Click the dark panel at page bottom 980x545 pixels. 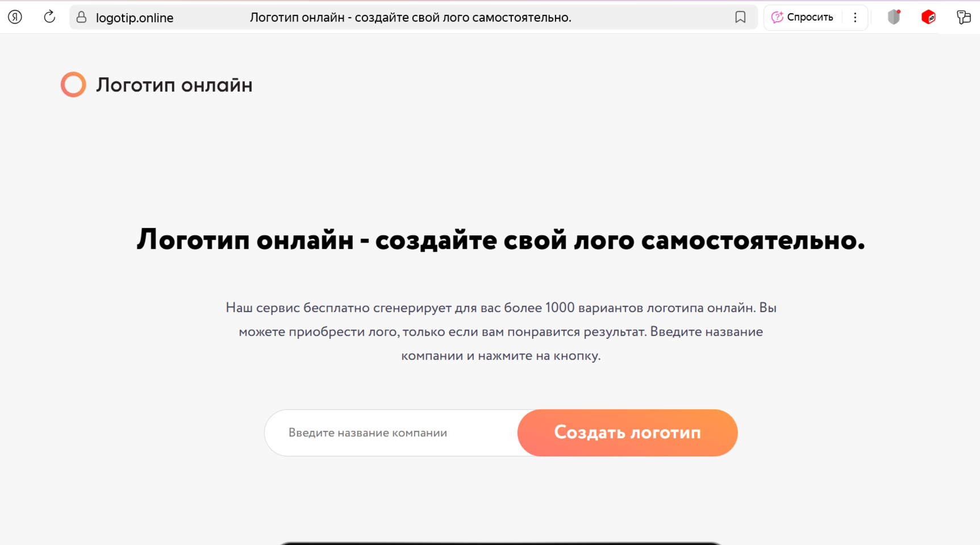tap(501, 543)
